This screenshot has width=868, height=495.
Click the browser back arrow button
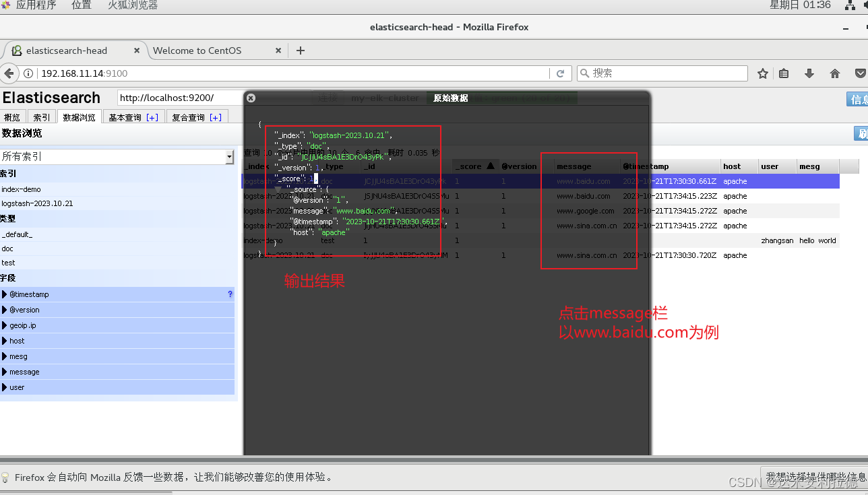(9, 73)
